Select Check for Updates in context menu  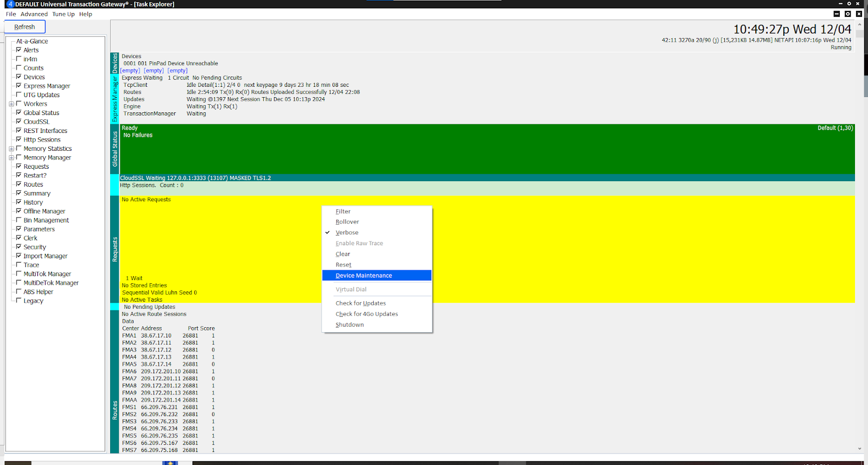(361, 303)
